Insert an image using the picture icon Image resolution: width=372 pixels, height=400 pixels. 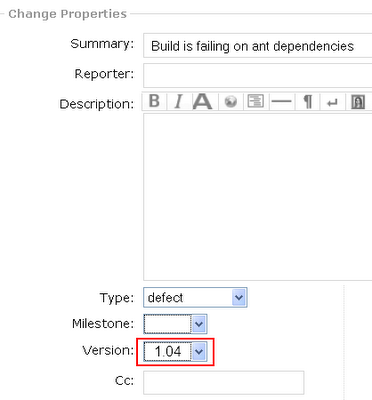[x=358, y=101]
